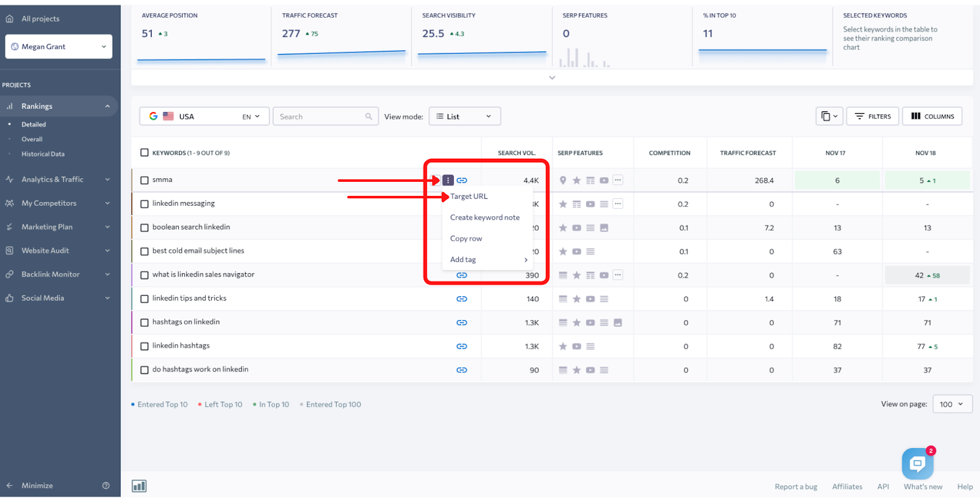Viewport: 980px width, 502px height.
Task: Collapse the summary charts panel chevron
Action: click(552, 78)
